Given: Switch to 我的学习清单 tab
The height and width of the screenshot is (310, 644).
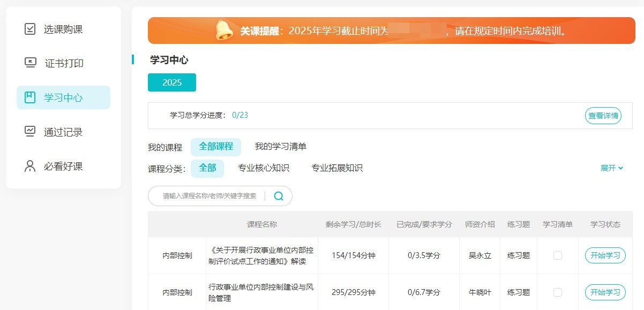Looking at the screenshot, I should [x=280, y=147].
